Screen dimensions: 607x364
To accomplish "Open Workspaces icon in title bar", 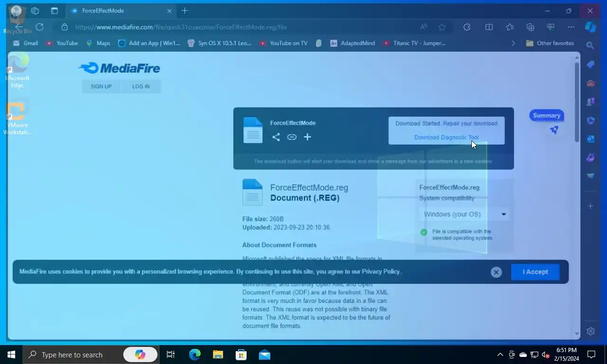I will (x=35, y=10).
